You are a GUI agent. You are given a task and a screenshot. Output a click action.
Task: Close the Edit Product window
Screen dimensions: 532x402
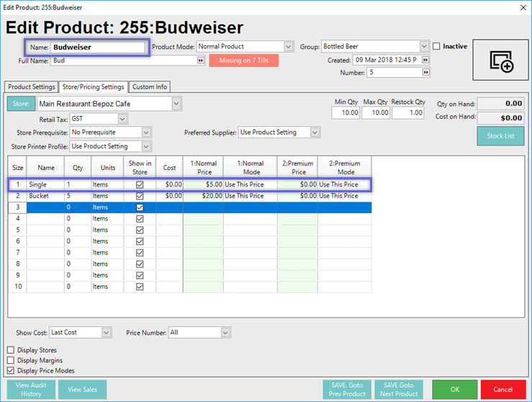(522, 7)
